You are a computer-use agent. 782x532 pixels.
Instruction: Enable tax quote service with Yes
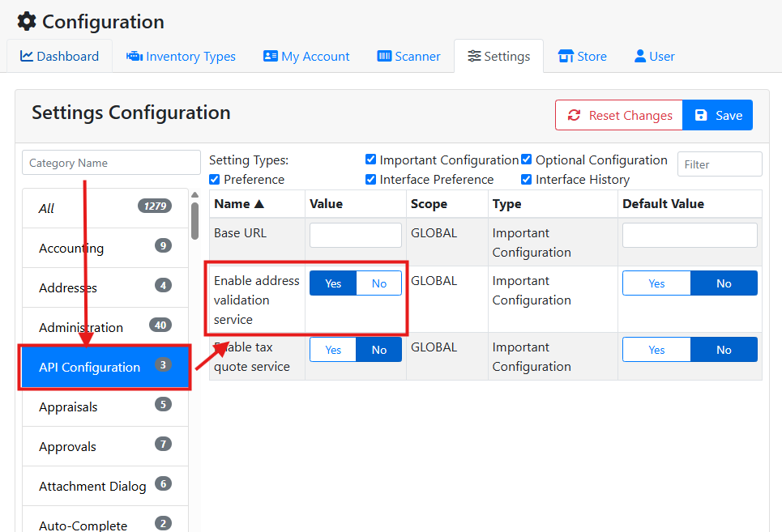point(333,350)
